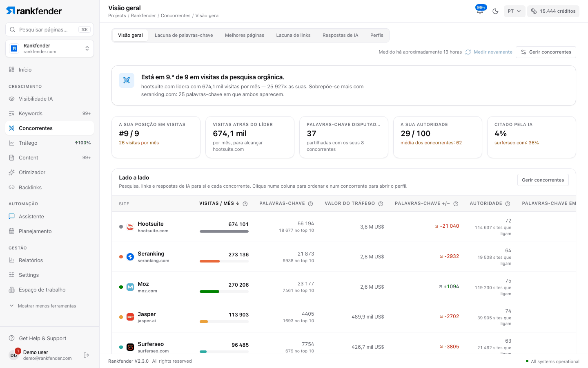
Task: Open the notifications bell icon
Action: pos(480,11)
